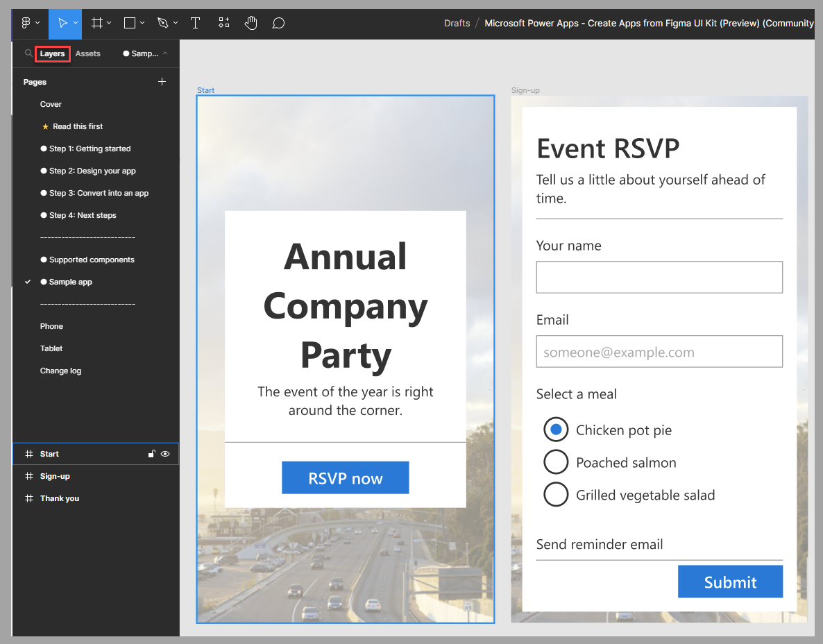
Task: Open the Figma main menu icon
Action: tap(26, 23)
